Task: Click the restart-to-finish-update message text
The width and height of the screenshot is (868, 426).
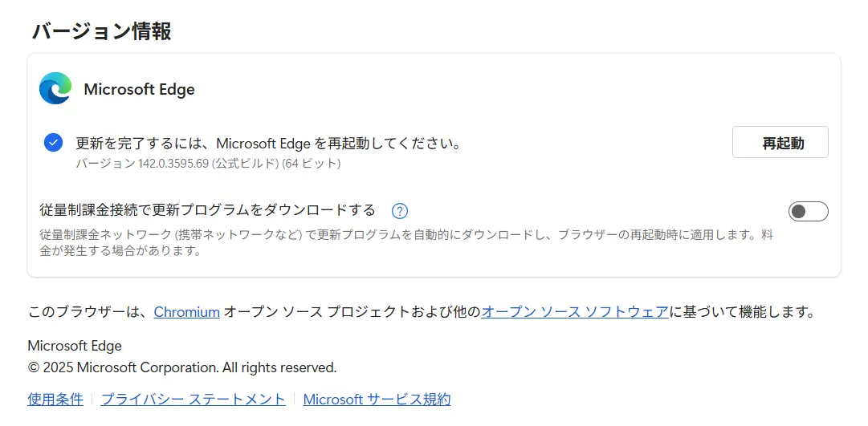Action: coord(268,144)
